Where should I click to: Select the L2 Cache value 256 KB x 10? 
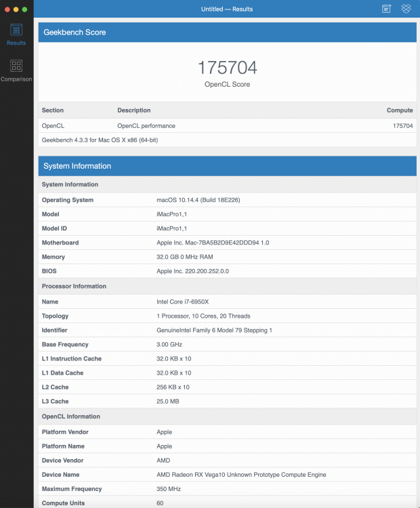pos(173,387)
